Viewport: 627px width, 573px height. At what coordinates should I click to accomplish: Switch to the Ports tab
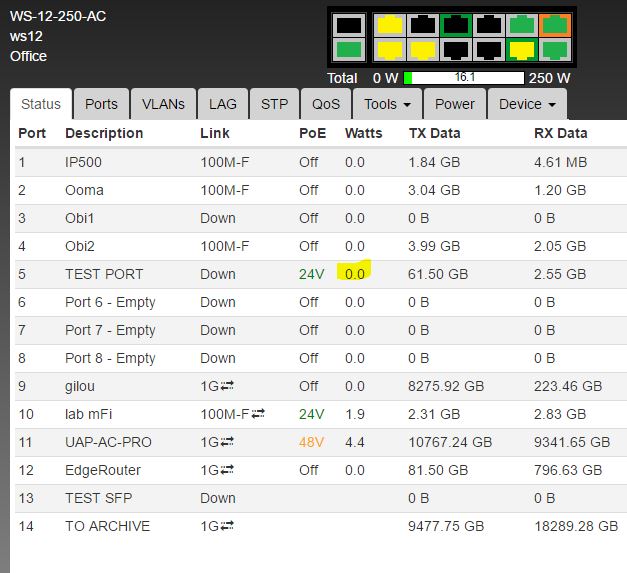tap(101, 104)
